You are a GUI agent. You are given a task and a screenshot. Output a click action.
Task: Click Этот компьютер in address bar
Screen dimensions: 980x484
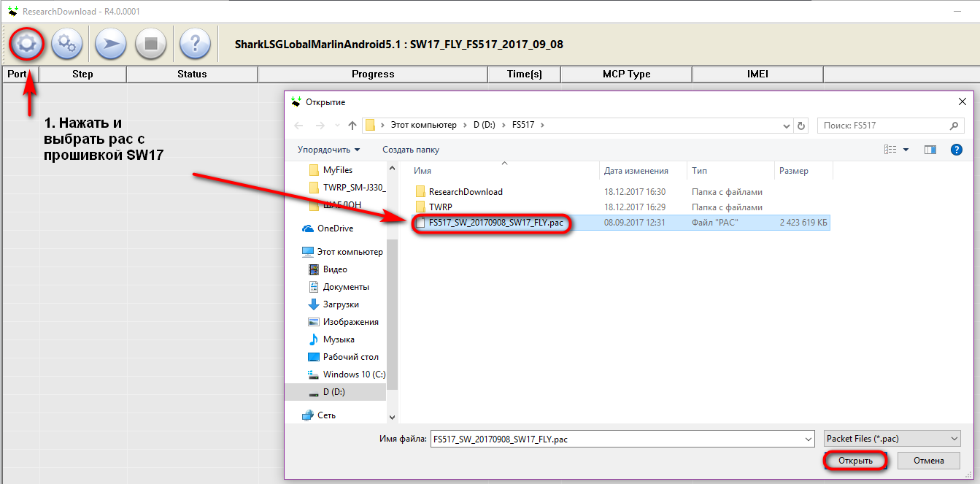click(423, 126)
